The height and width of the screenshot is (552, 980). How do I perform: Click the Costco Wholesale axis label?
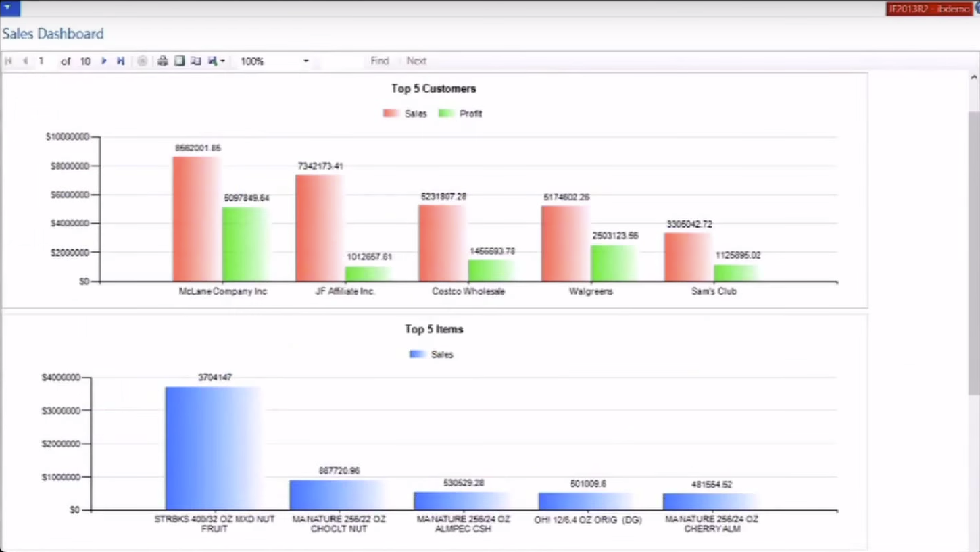coord(468,291)
